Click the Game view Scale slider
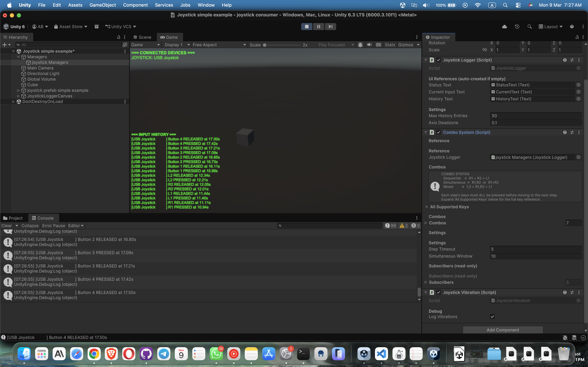 point(282,45)
